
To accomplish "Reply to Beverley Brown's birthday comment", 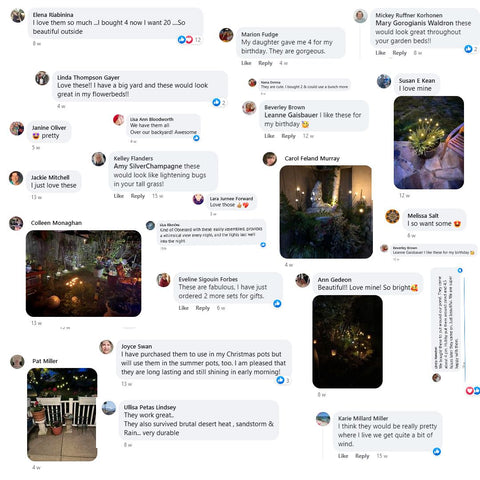I will click(288, 136).
